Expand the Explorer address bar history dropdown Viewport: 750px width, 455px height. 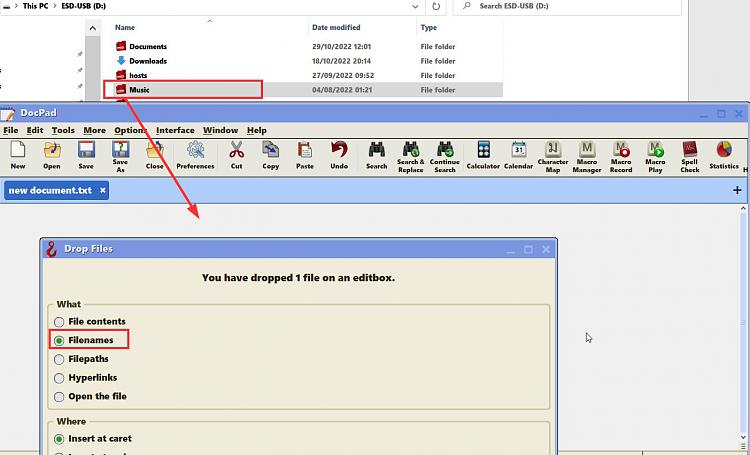click(x=415, y=6)
